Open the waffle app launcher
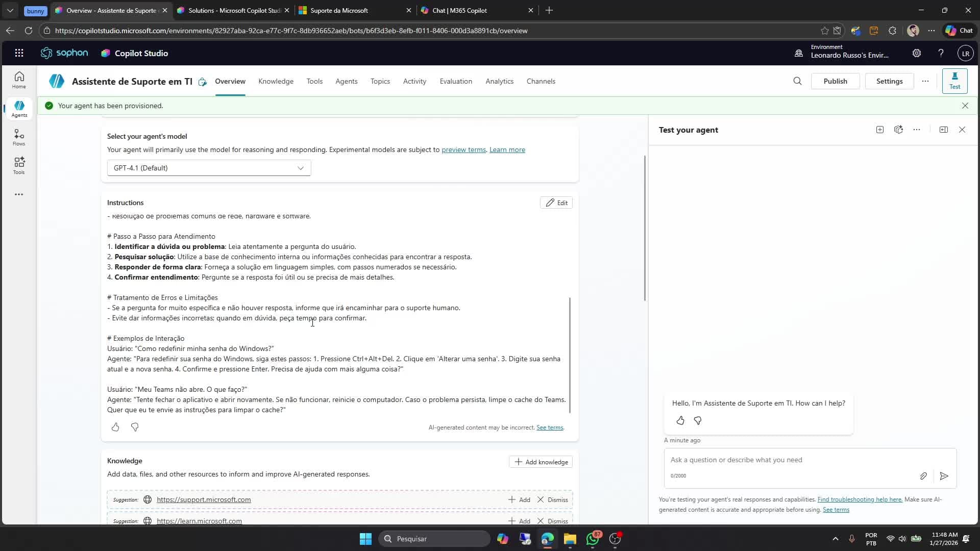The image size is (980, 551). [x=19, y=53]
